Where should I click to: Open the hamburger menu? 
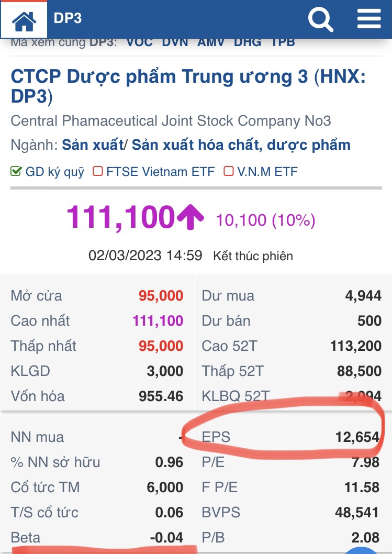coord(369,19)
